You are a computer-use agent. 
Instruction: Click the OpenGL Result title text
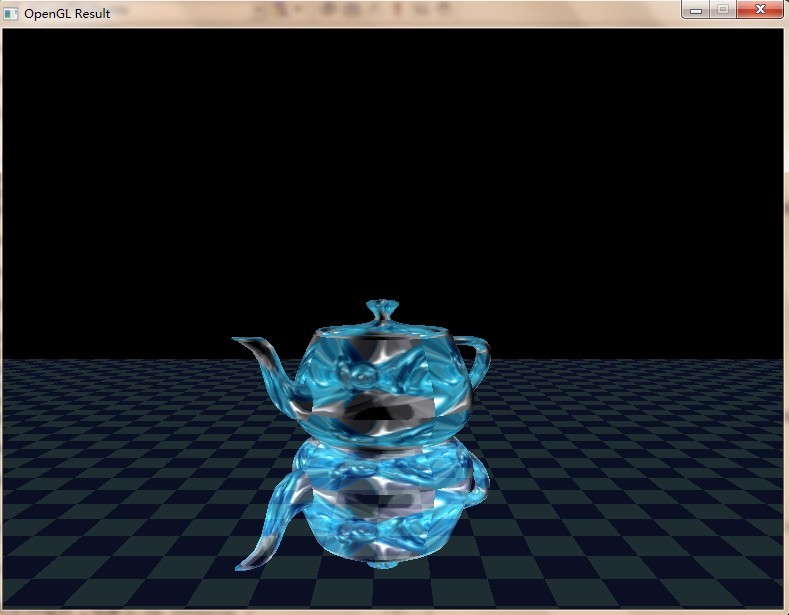(x=67, y=14)
